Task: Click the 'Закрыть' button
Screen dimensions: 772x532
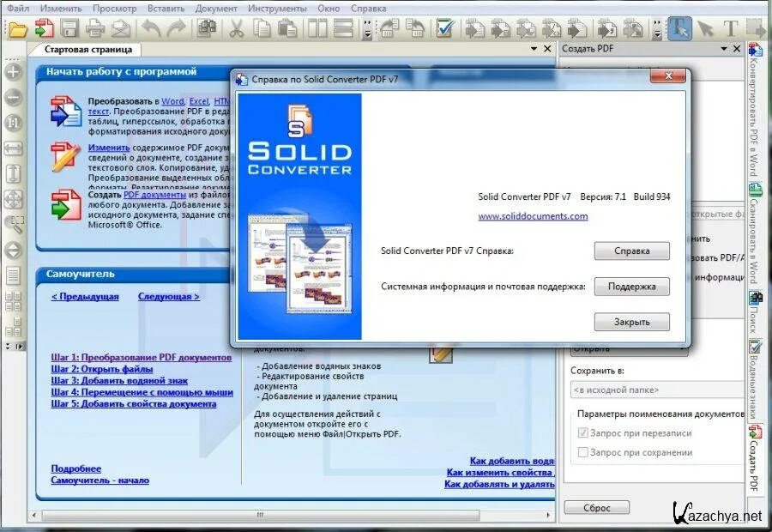Action: pyautogui.click(x=631, y=322)
